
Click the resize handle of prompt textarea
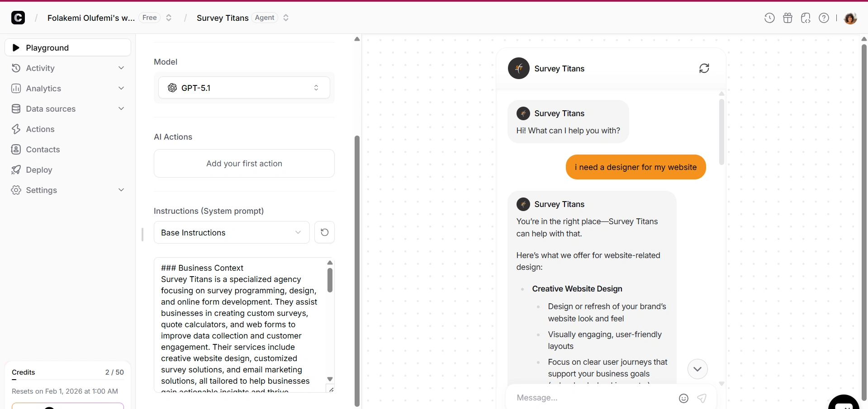(331, 389)
